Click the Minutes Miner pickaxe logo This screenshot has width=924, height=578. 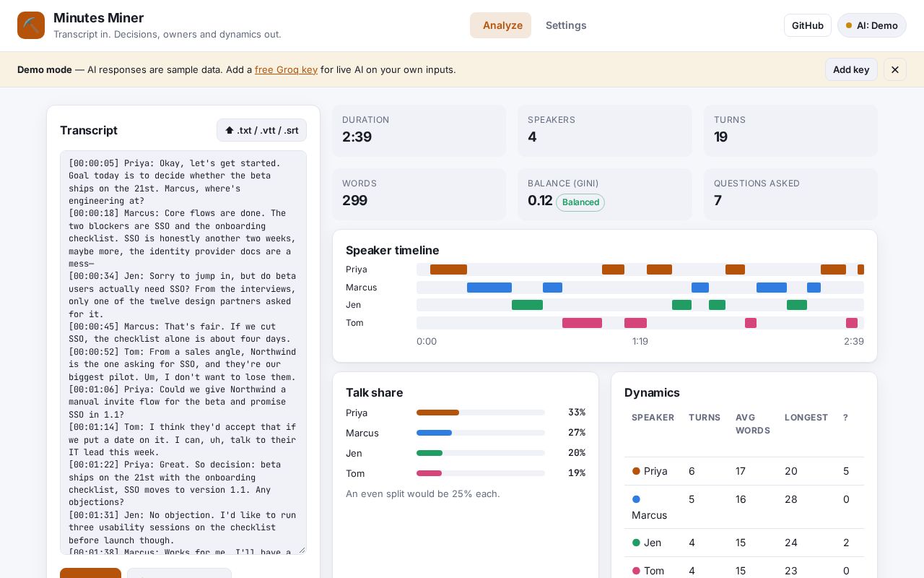[x=31, y=25]
